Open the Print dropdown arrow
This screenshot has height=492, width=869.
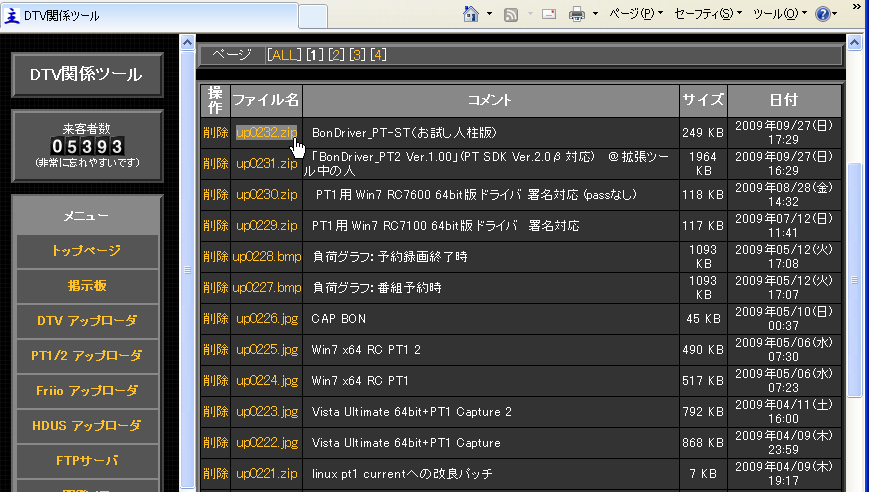[x=595, y=14]
